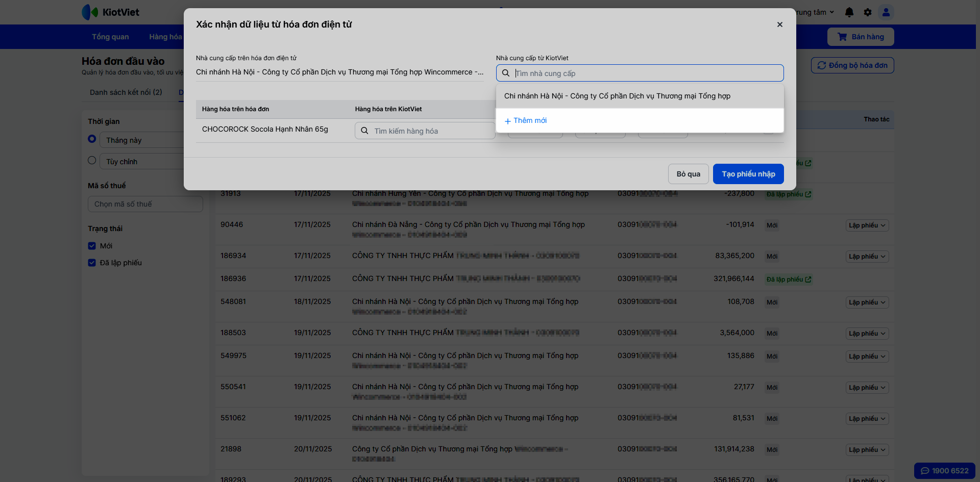Click amount 131,914,238

click(734, 449)
